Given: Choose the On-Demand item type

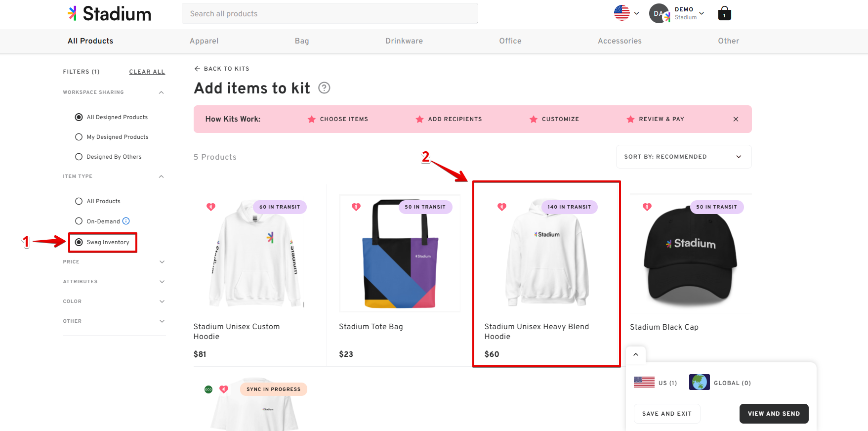Looking at the screenshot, I should [x=79, y=221].
